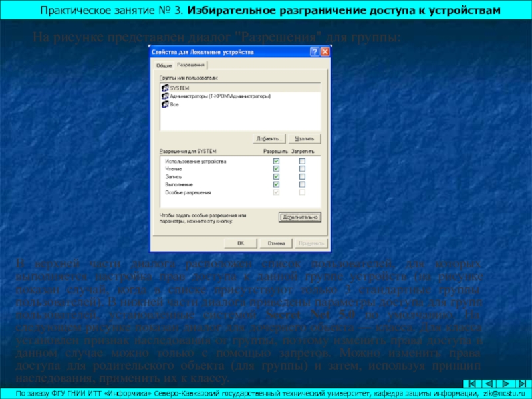Toggle Разрешить checkbox for Запись

(277, 177)
